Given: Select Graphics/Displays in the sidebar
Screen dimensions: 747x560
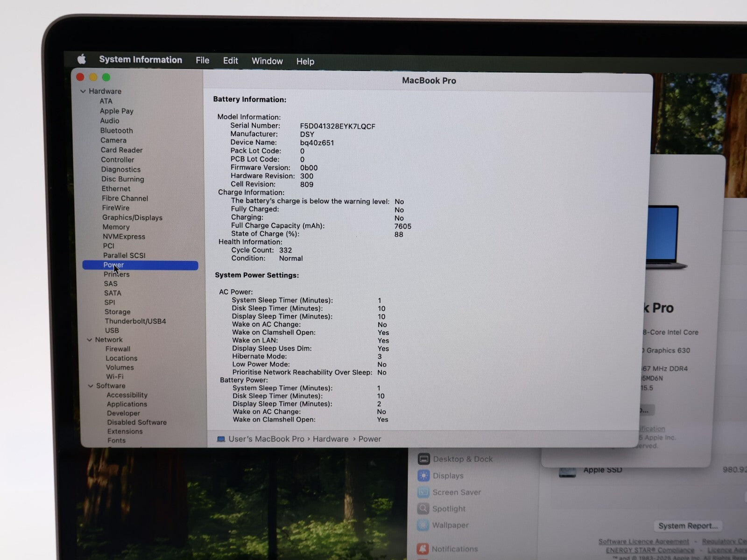Looking at the screenshot, I should [133, 217].
